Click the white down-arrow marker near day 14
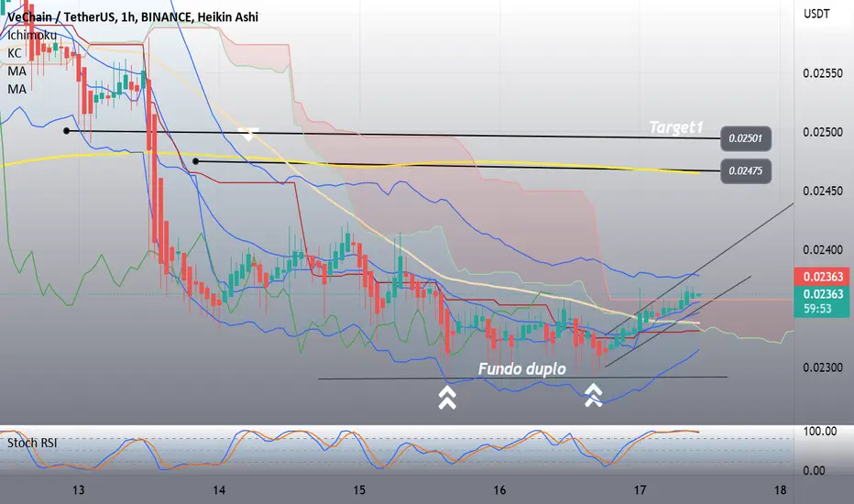 (248, 134)
